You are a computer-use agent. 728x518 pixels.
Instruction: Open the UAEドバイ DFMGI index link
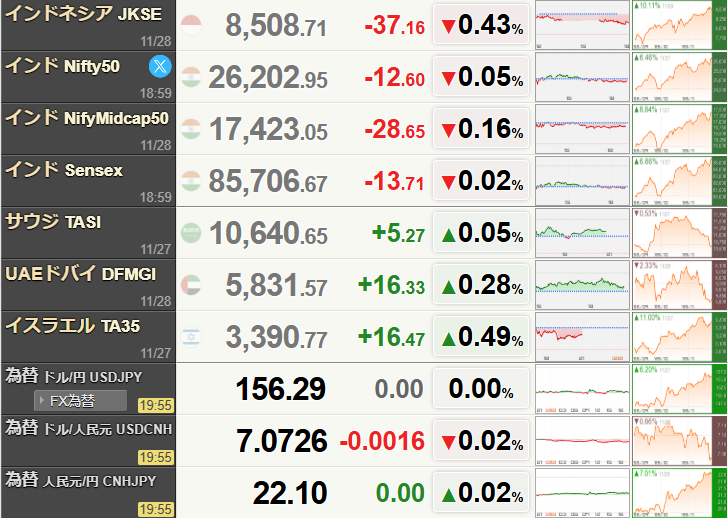tap(80, 274)
